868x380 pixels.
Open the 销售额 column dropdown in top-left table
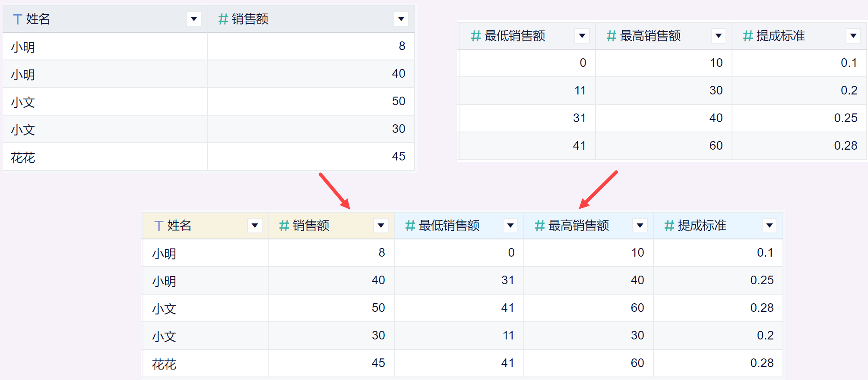tap(401, 19)
